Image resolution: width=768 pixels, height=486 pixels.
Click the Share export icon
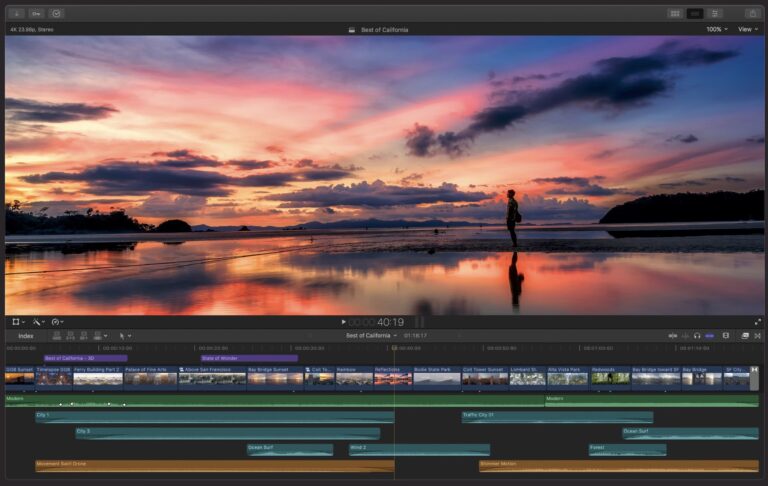click(x=752, y=13)
